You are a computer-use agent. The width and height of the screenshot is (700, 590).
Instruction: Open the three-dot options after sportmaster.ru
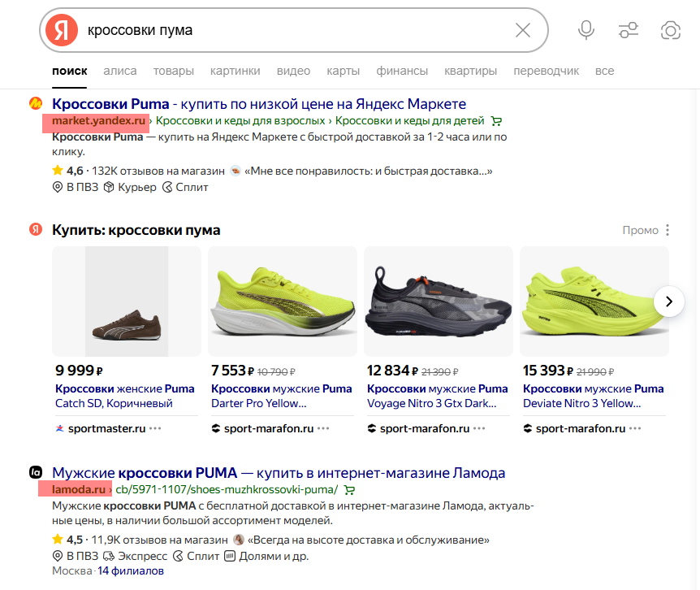[x=155, y=428]
